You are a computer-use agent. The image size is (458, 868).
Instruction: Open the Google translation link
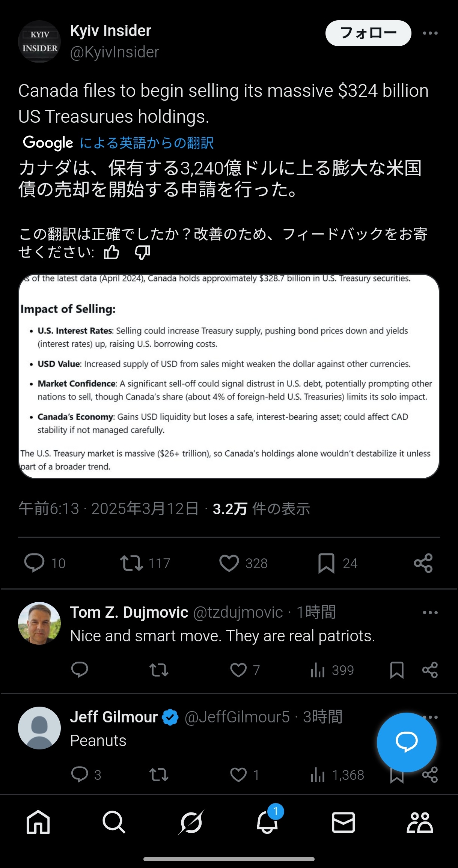click(x=146, y=143)
